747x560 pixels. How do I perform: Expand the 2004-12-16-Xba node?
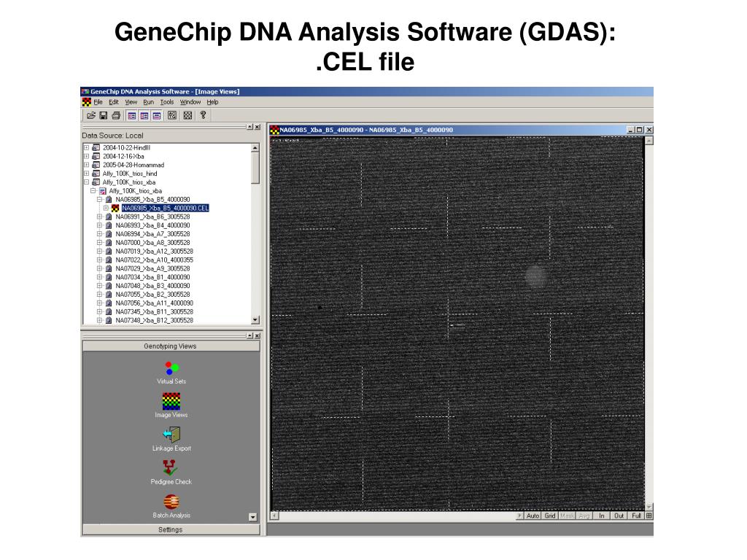point(86,156)
